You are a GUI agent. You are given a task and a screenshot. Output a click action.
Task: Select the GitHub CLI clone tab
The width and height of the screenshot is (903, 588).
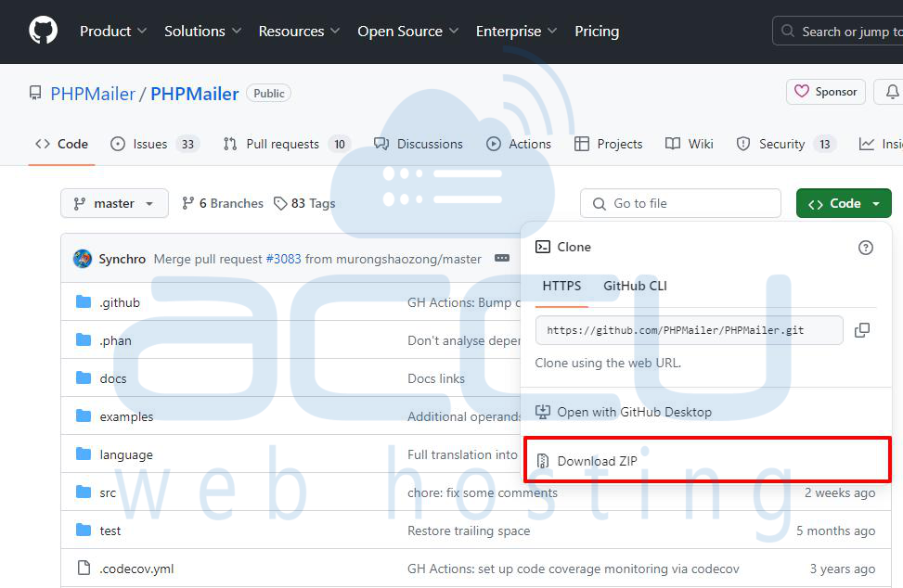(x=635, y=286)
